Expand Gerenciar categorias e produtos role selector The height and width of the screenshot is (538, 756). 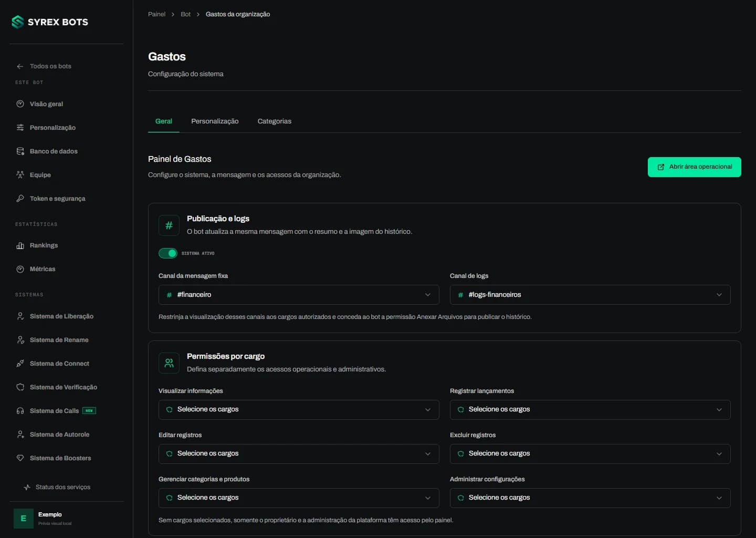[x=299, y=498]
